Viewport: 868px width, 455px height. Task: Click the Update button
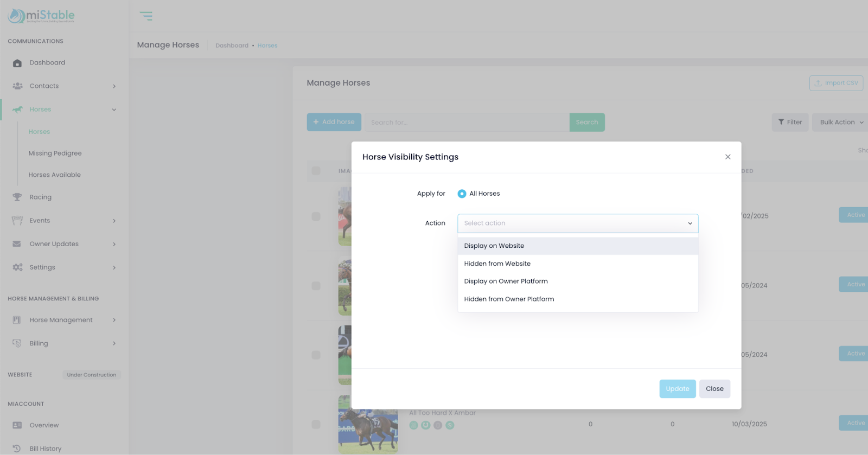pos(677,389)
